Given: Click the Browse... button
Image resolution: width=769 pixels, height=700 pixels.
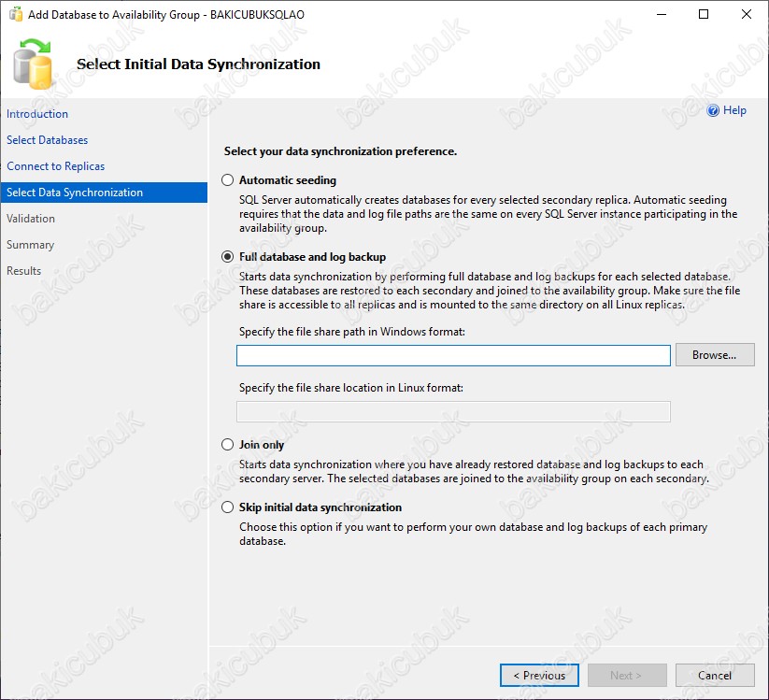Looking at the screenshot, I should [x=715, y=354].
